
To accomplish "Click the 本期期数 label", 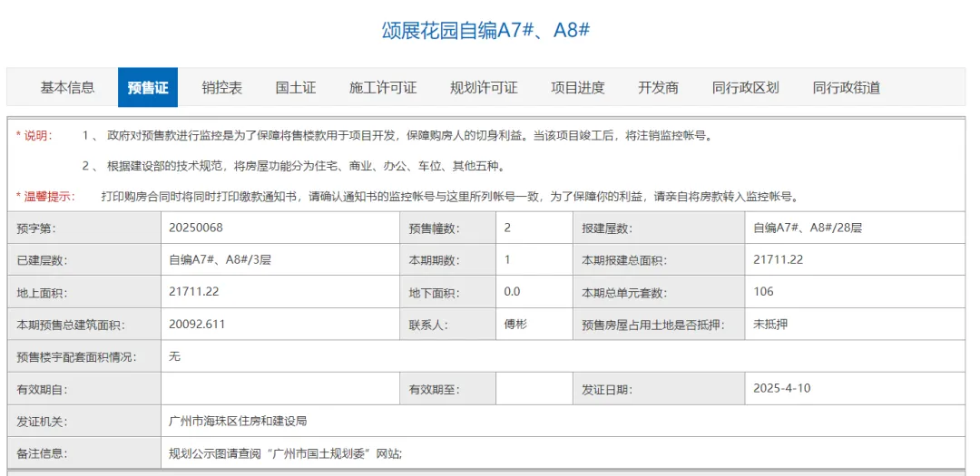I will coord(435,261).
